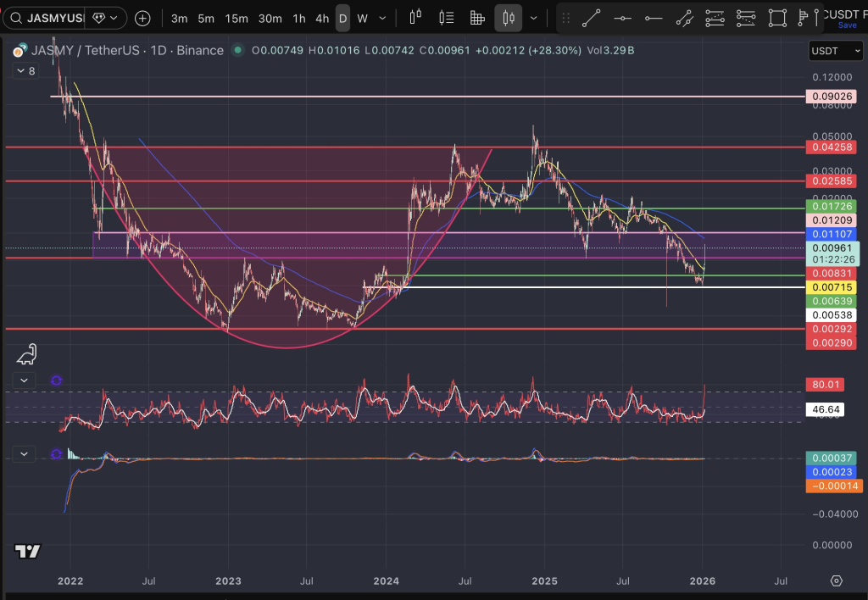This screenshot has height=600, width=868.
Task: Select the horizontal ray drawing tool
Action: point(654,18)
